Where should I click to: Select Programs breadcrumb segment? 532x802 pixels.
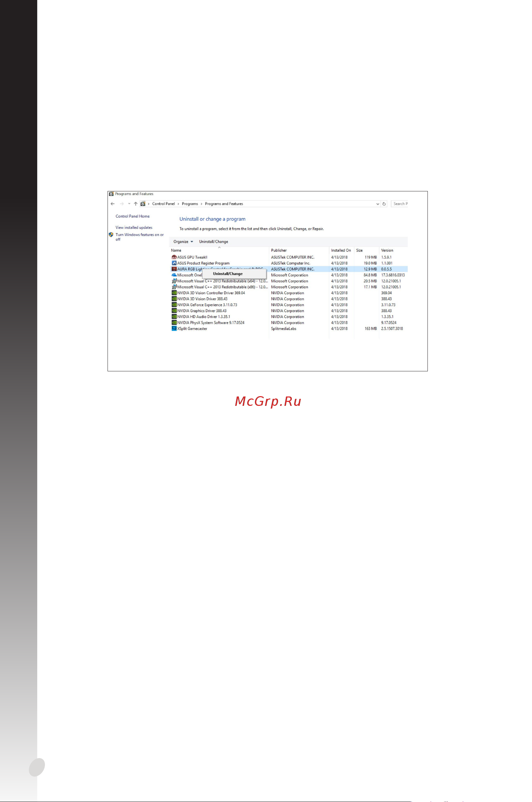click(190, 204)
